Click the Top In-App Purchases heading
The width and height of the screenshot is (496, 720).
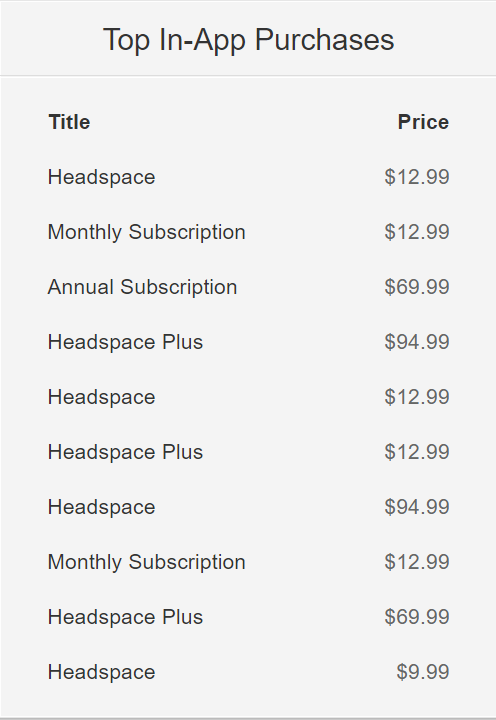click(248, 40)
